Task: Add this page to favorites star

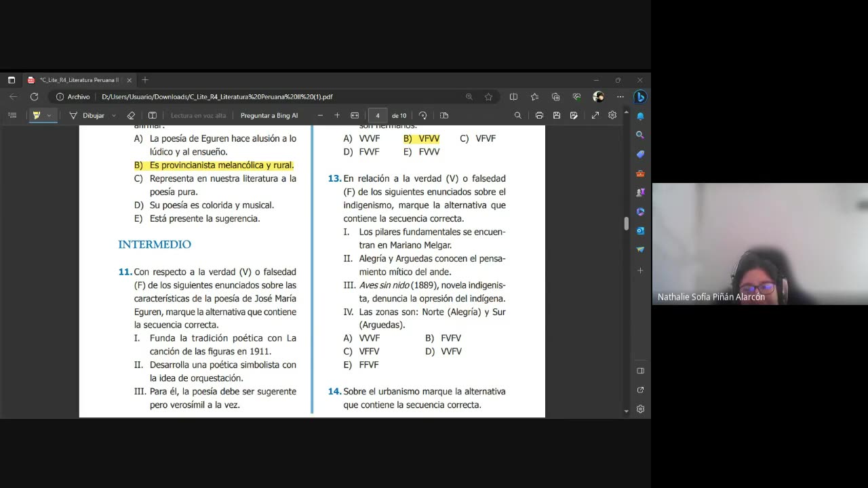Action: (x=488, y=97)
